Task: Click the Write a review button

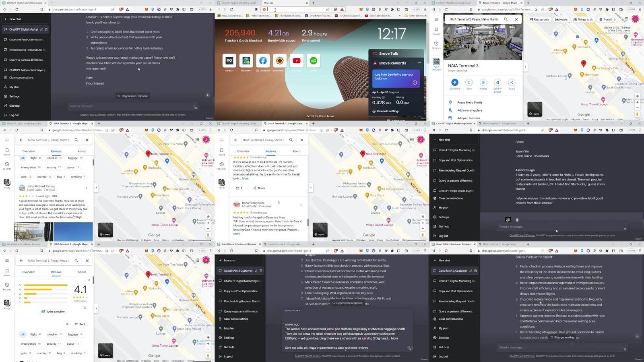Action: click(x=53, y=312)
